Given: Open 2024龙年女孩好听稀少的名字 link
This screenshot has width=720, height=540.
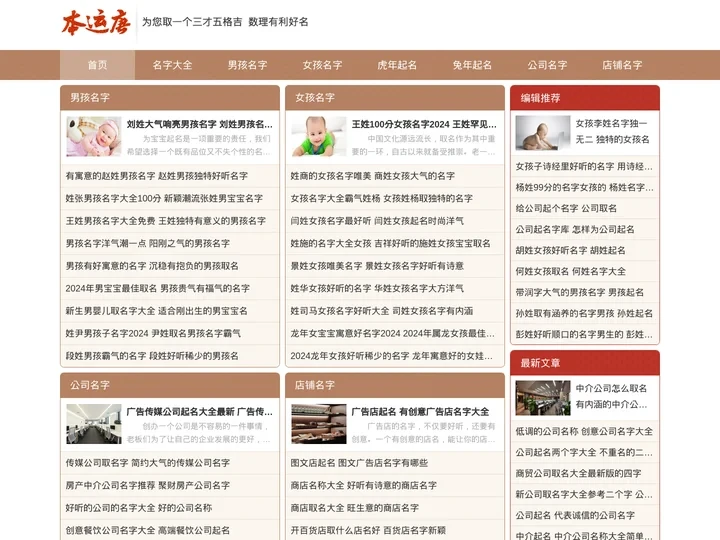Looking at the screenshot, I should (x=392, y=356).
